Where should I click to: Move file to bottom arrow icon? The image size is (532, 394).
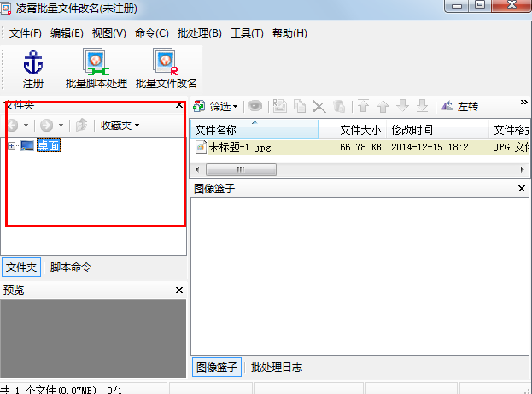422,106
